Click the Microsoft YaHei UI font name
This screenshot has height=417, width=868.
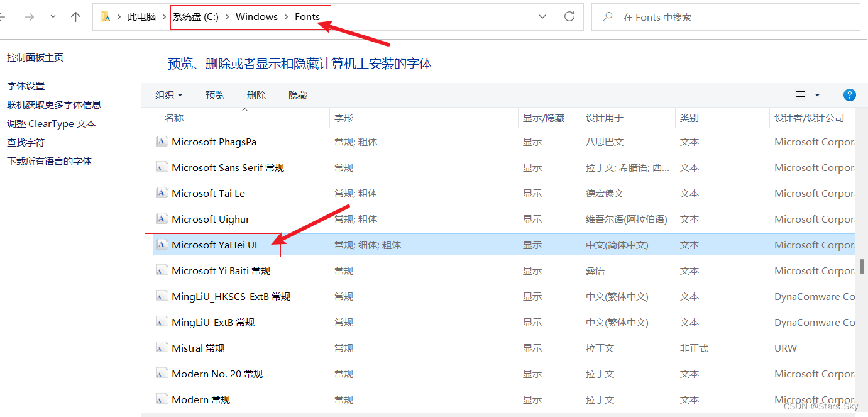(x=215, y=245)
